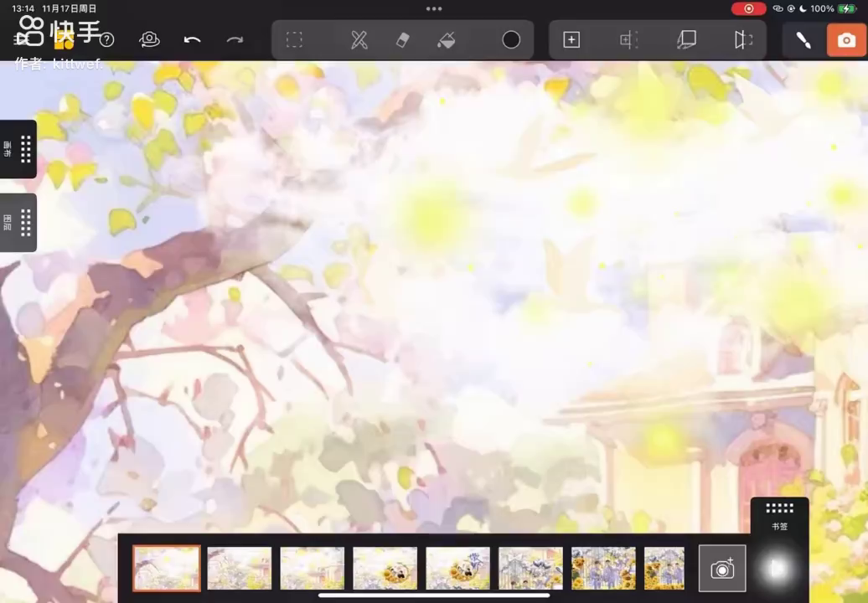Select the paint bucket fill tool

[447, 40]
